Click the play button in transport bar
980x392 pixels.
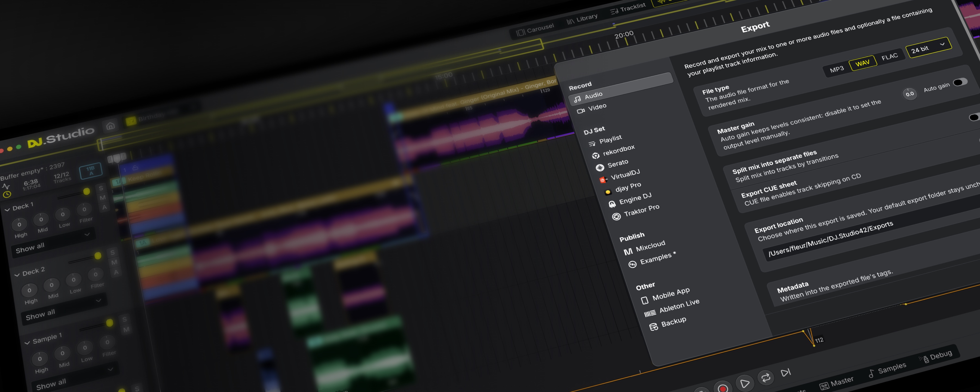click(x=745, y=383)
